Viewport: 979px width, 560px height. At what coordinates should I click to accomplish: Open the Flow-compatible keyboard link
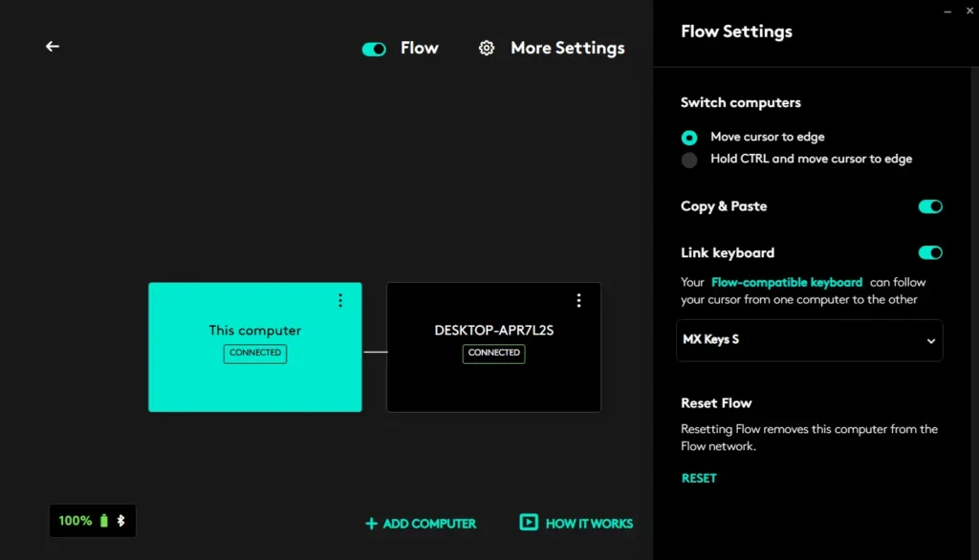787,282
